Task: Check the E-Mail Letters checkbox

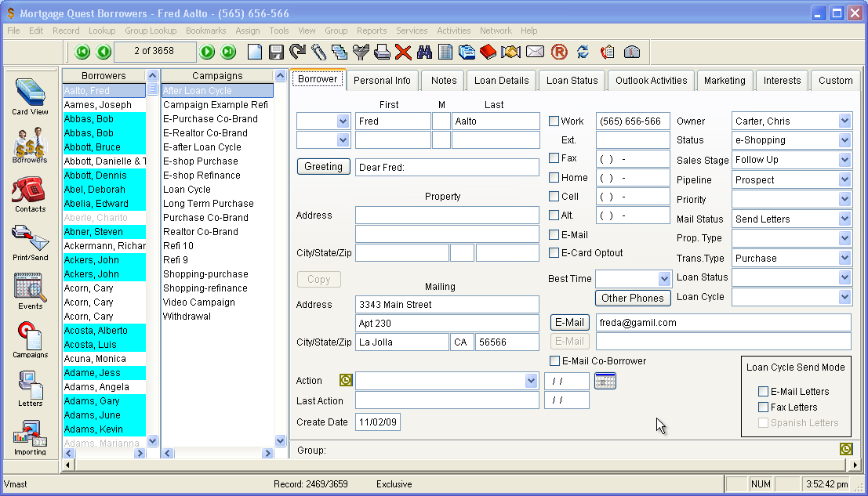Action: 763,392
